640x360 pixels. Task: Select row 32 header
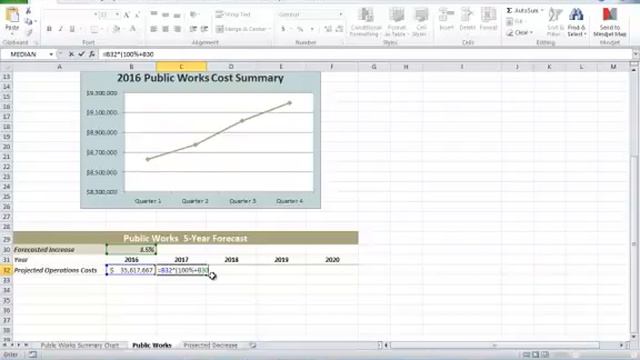point(7,270)
